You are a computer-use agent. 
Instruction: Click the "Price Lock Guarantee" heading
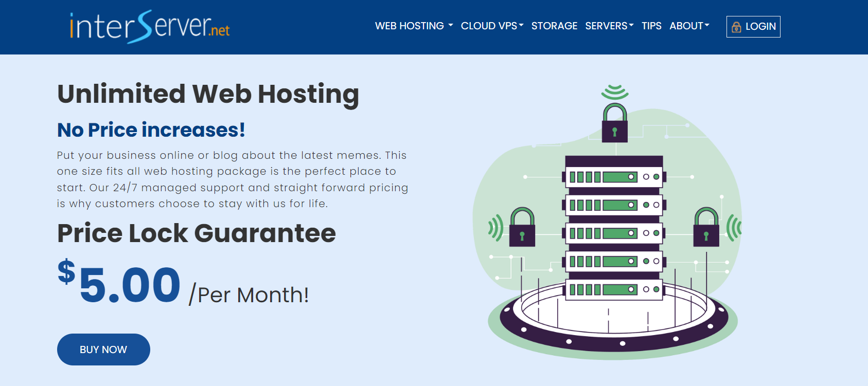pyautogui.click(x=197, y=233)
